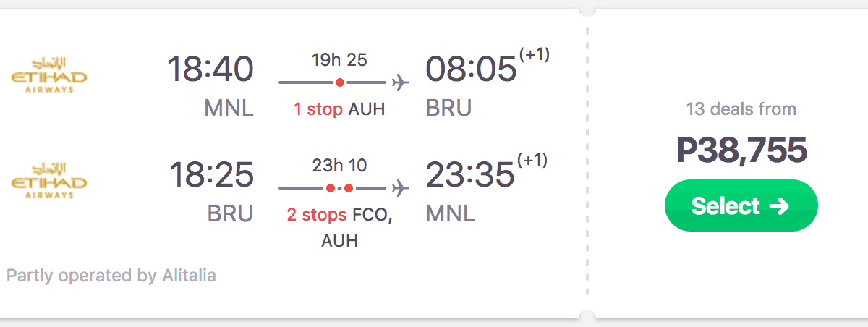Viewport: 868px width, 327px height.
Task: Click the 19h 25 flight duration
Action: (x=339, y=59)
